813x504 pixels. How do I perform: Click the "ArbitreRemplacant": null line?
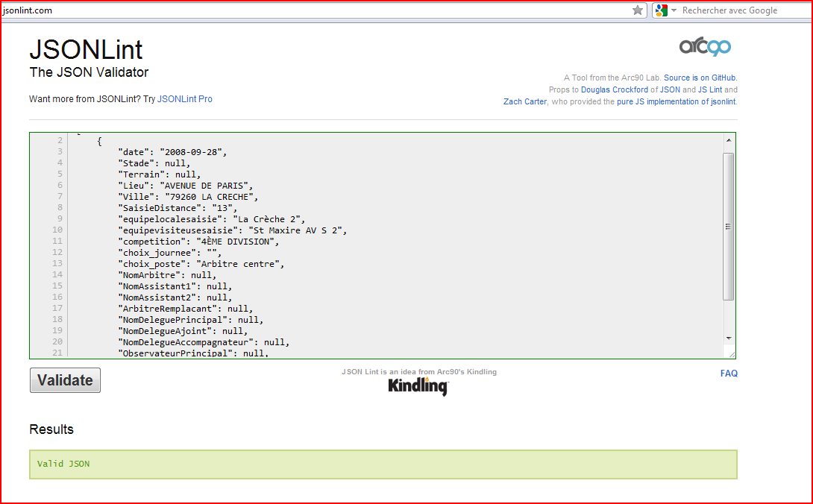point(186,309)
